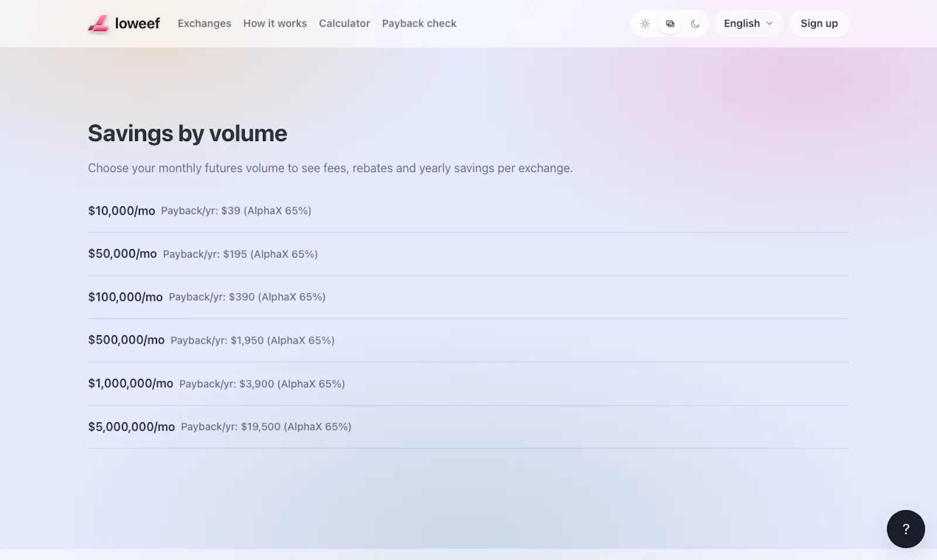Click Payback/yr: $3,900 (AlphaX 65%) text

point(262,384)
